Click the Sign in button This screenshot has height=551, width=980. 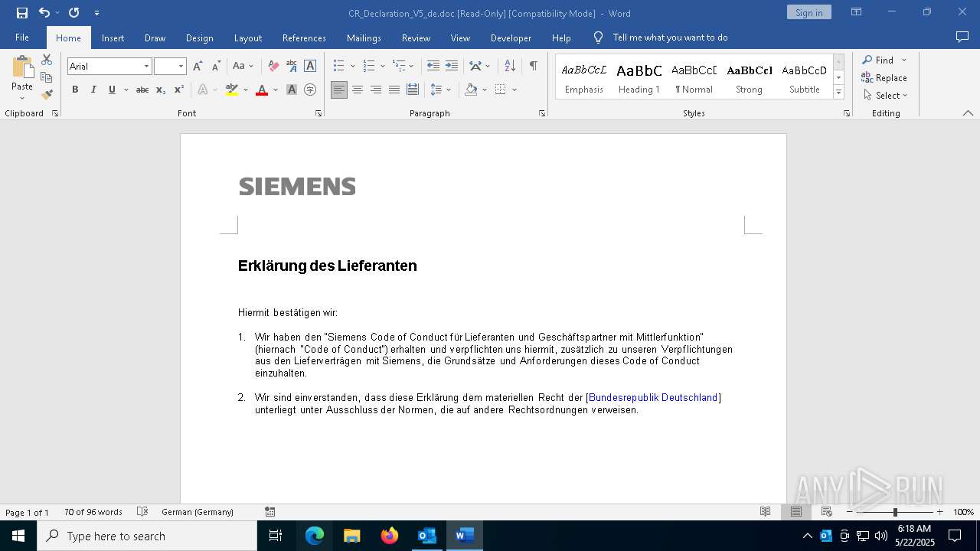click(x=808, y=12)
